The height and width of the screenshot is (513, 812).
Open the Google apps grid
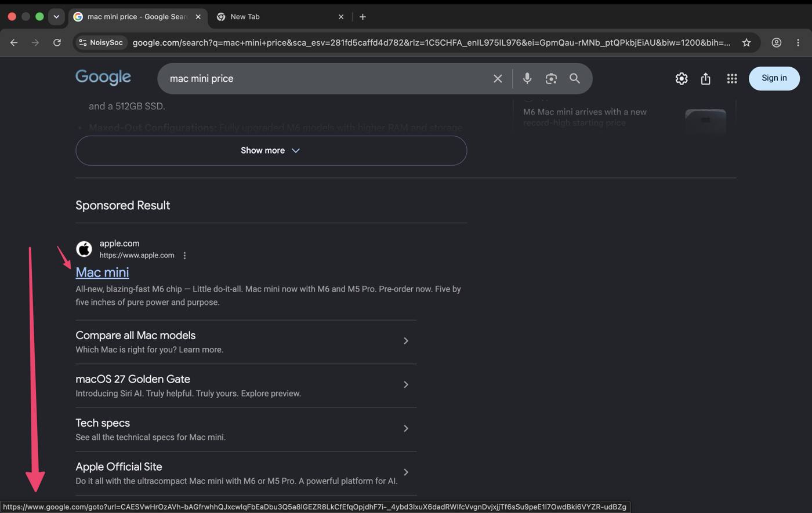point(732,78)
